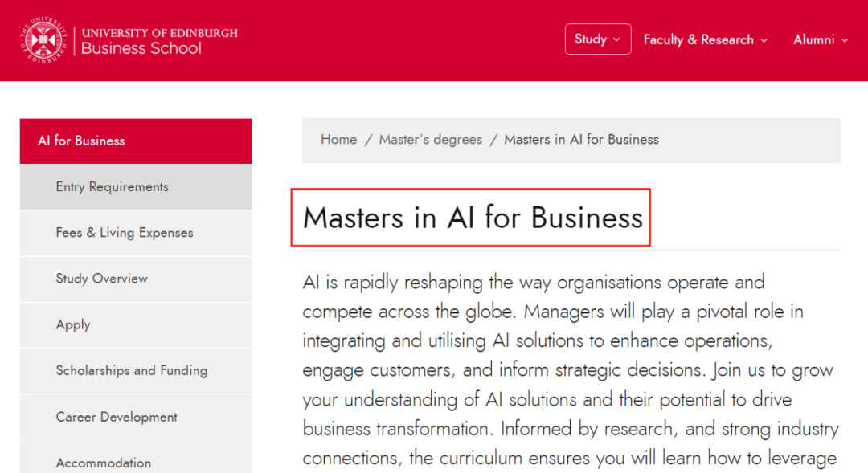Click Masters in AI for Business breadcrumb
This screenshot has height=473, width=868.
tap(581, 140)
